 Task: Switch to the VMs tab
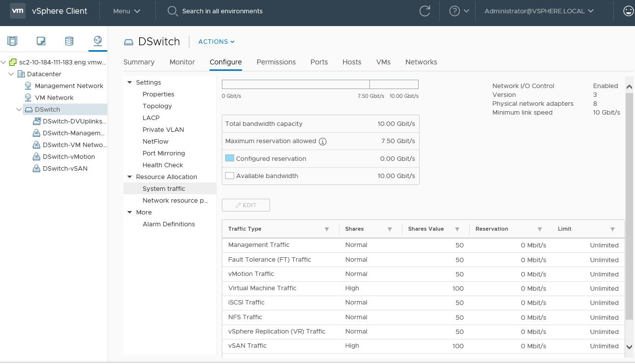tap(383, 62)
